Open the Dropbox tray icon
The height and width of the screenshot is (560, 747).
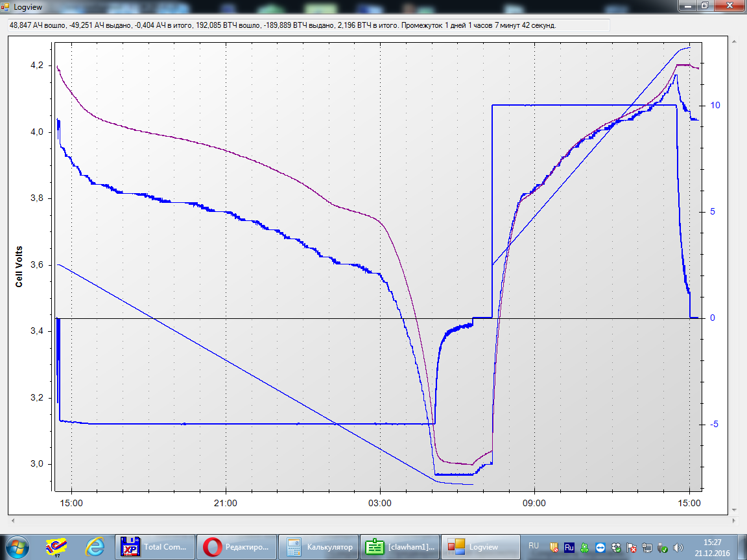(616, 547)
